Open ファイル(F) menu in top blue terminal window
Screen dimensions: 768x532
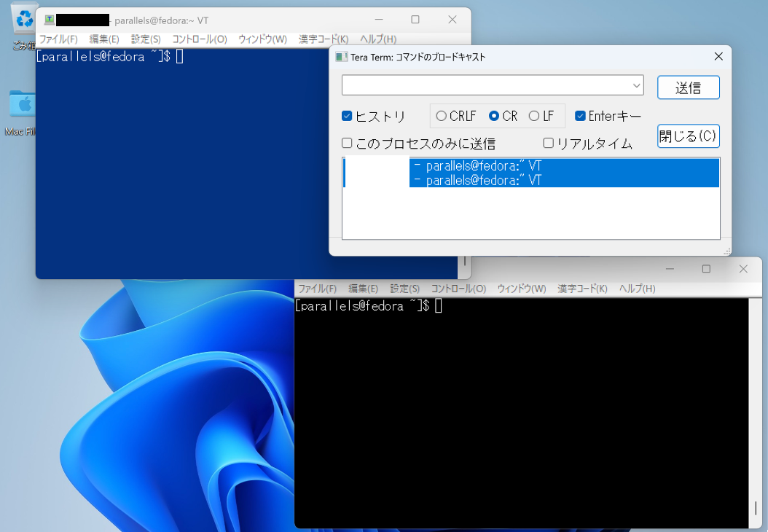[x=58, y=39]
